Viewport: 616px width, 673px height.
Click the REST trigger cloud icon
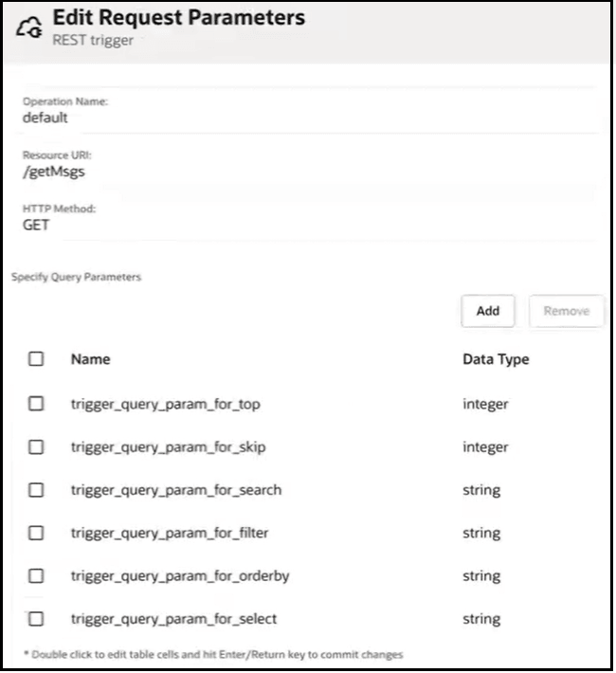click(29, 27)
